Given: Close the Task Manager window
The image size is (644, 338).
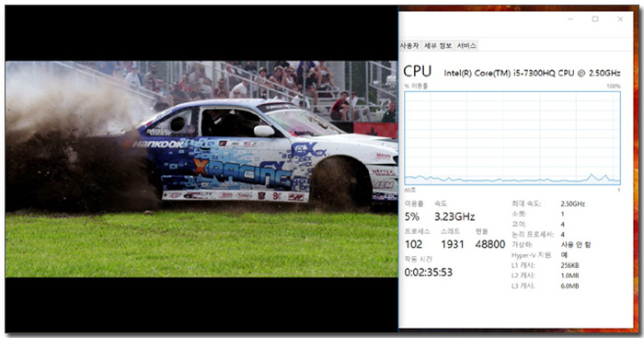Looking at the screenshot, I should [620, 19].
